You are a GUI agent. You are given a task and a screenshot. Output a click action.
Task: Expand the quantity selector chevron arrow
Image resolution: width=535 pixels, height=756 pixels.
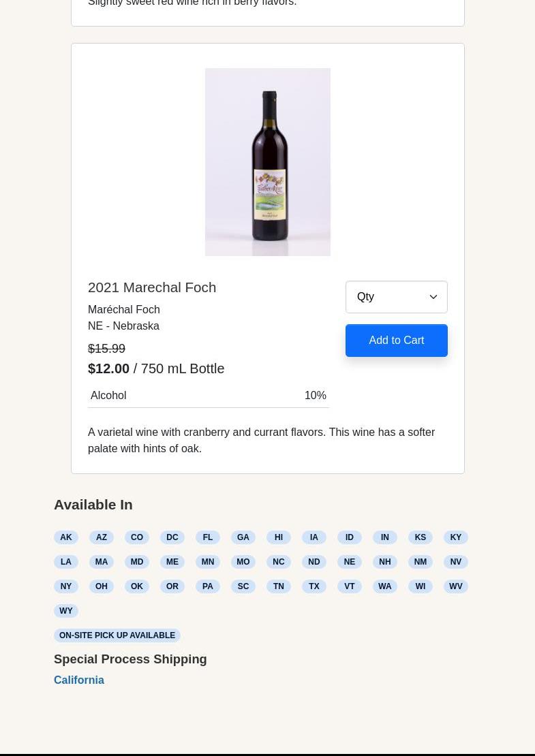[x=433, y=297]
